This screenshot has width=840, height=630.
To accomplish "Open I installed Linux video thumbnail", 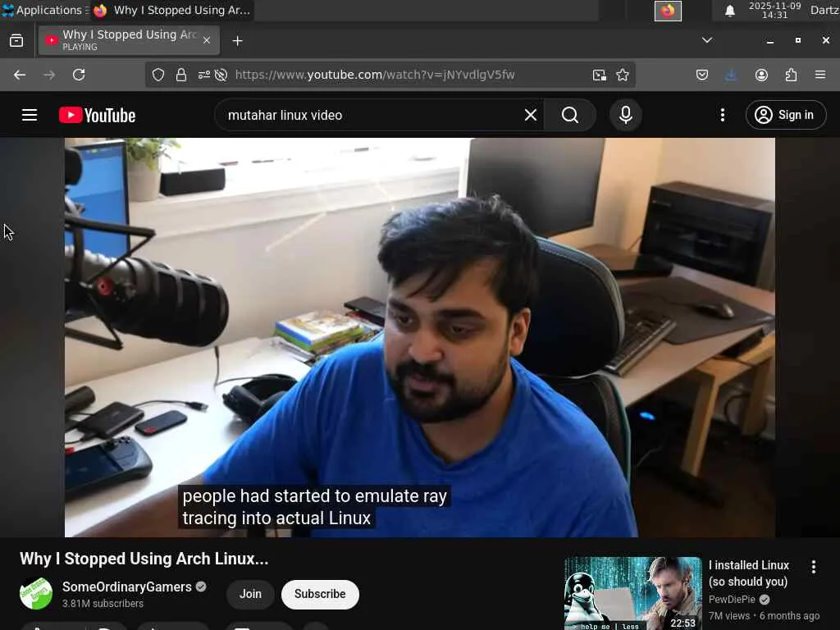I will pos(632,594).
